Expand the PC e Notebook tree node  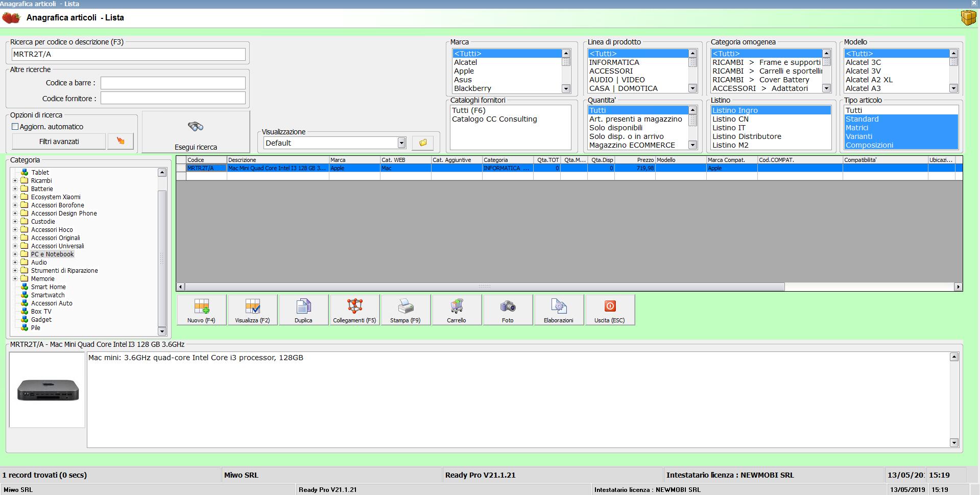pyautogui.click(x=15, y=254)
